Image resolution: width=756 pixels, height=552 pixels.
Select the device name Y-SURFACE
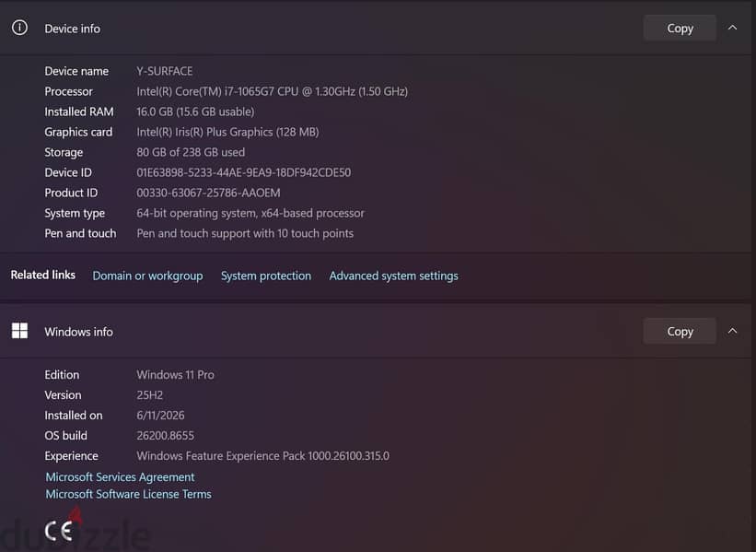[x=165, y=71]
